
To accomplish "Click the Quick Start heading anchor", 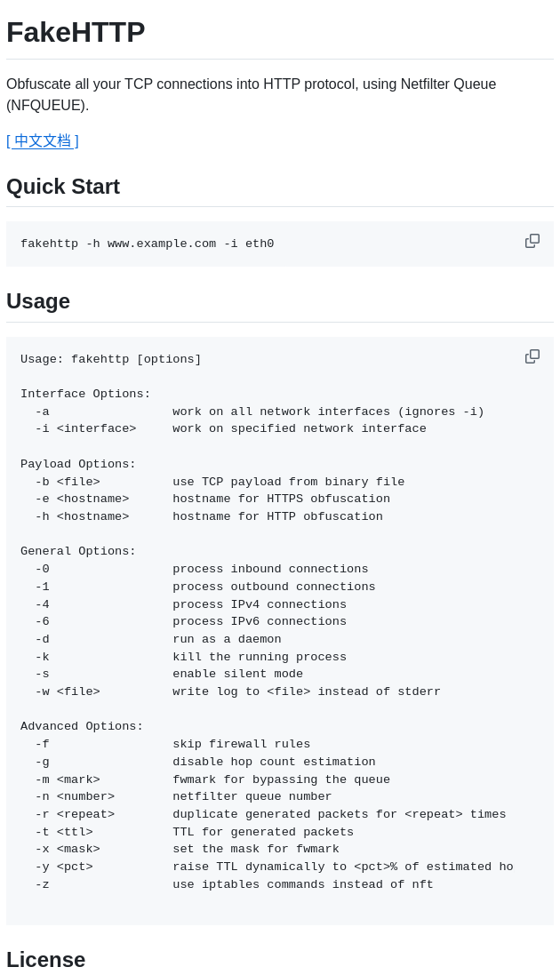I will point(63,187).
